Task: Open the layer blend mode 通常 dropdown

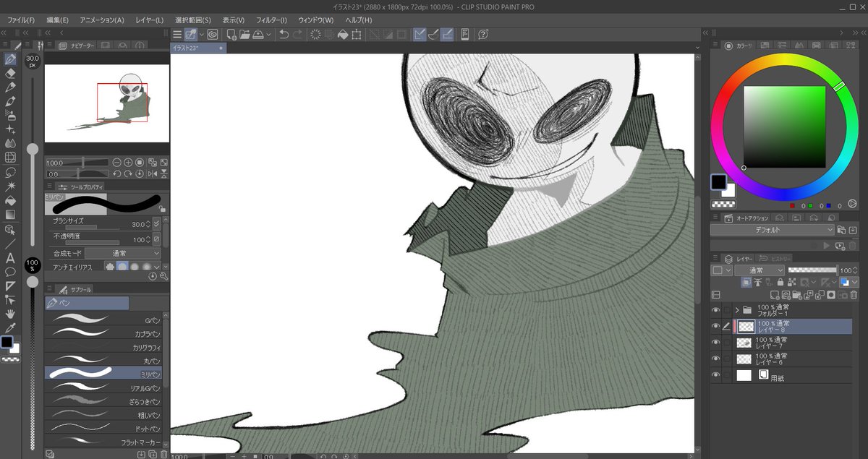Action: click(x=759, y=270)
